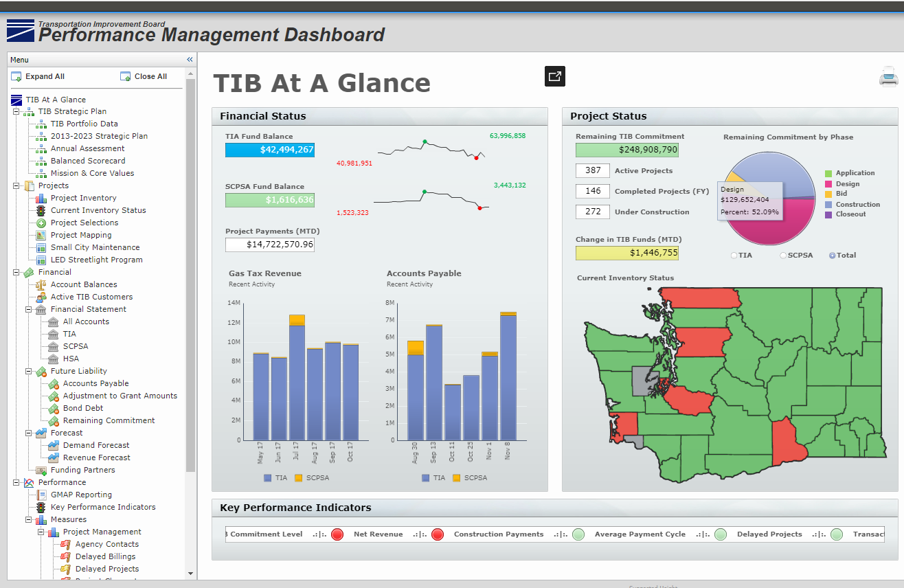Click the Small City Maintenance icon
The height and width of the screenshot is (588, 904).
41,248
